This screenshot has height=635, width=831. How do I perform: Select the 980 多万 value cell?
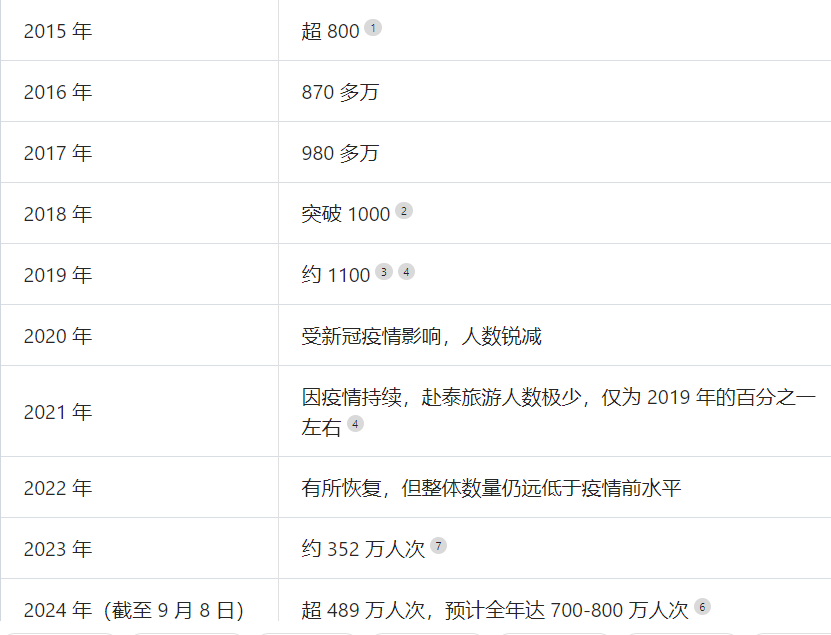coord(340,153)
